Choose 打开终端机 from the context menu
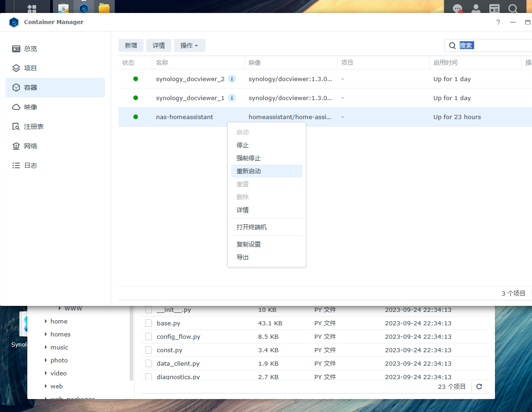This screenshot has width=532, height=412. pyautogui.click(x=267, y=227)
